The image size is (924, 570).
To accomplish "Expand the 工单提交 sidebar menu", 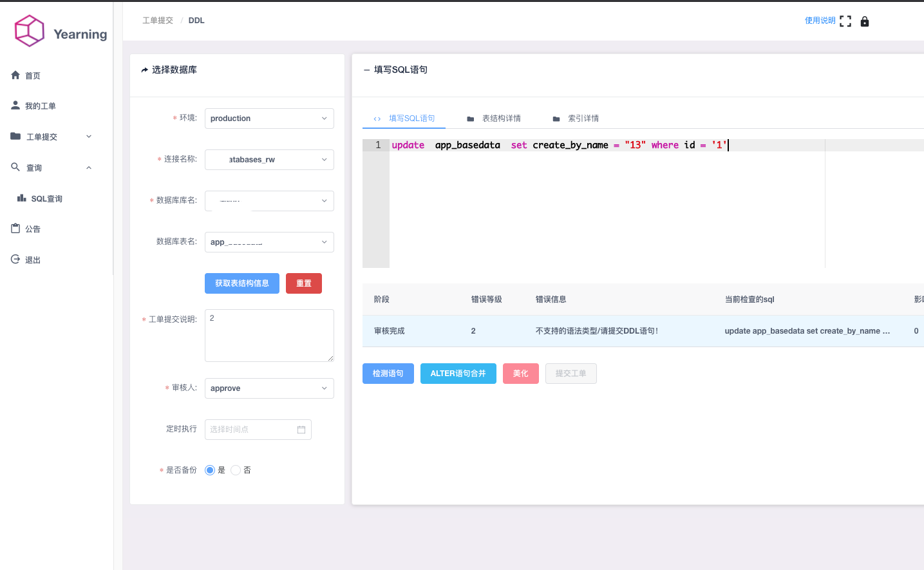I will point(15,136).
